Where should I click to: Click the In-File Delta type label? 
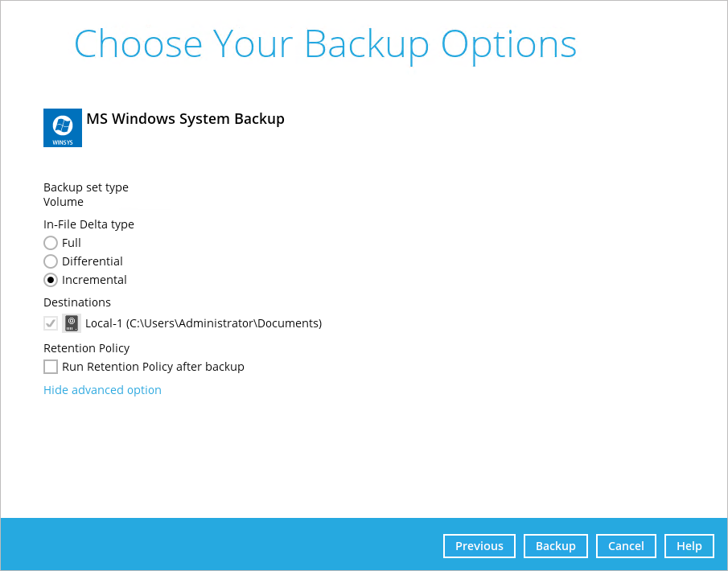[x=88, y=224]
